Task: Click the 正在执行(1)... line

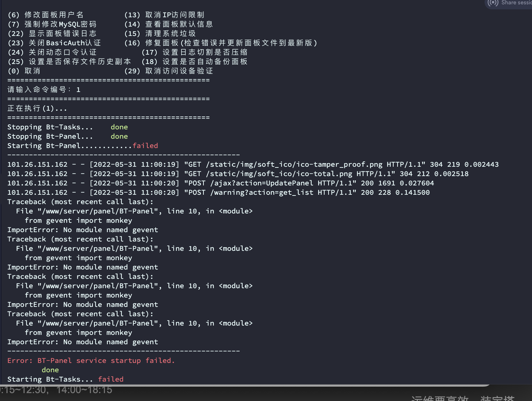Action: [x=37, y=108]
